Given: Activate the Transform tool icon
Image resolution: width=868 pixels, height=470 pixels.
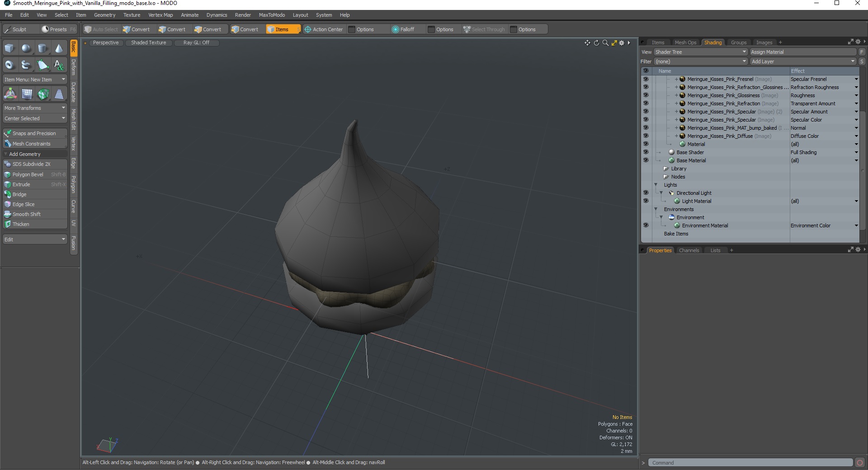Looking at the screenshot, I should [x=10, y=94].
